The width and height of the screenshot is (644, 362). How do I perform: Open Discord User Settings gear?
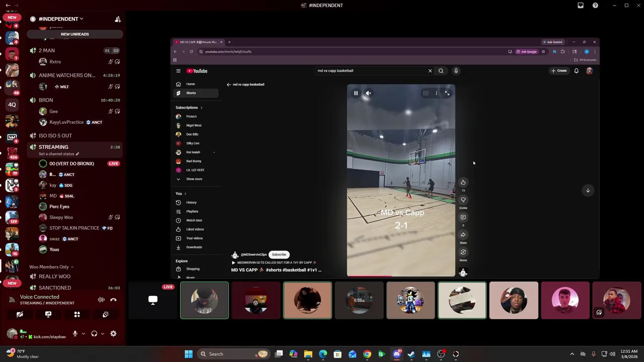[113, 333]
